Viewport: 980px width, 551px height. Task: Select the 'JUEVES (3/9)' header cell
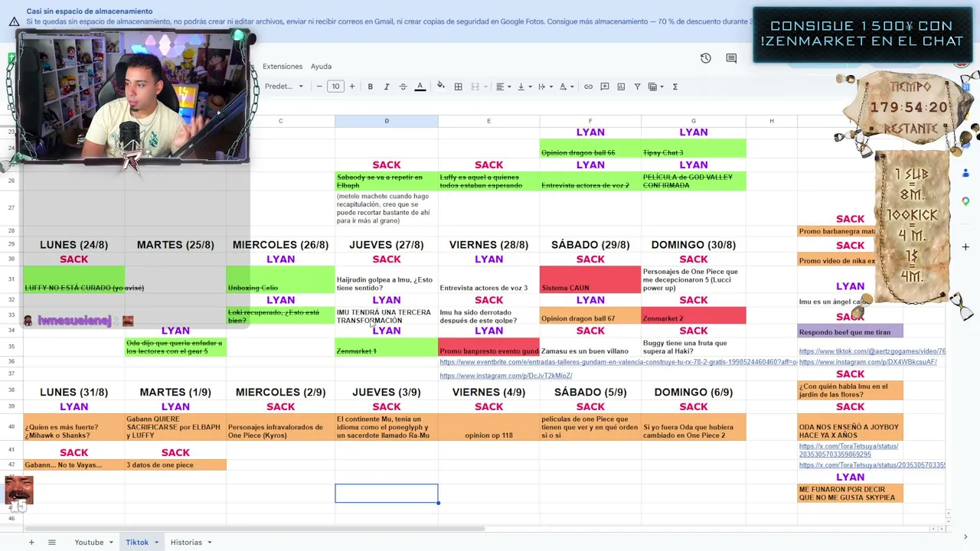pyautogui.click(x=387, y=392)
